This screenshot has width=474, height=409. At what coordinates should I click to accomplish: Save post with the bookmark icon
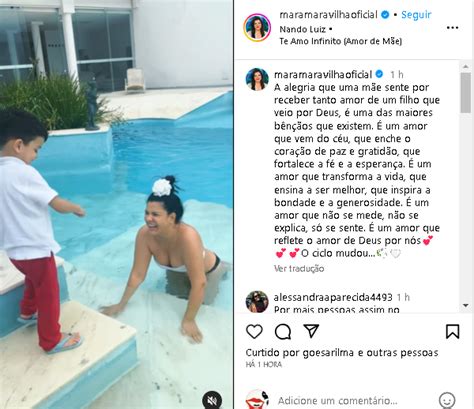(452, 331)
